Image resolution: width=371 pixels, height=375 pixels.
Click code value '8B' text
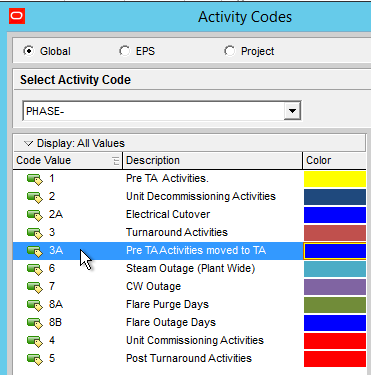click(56, 322)
